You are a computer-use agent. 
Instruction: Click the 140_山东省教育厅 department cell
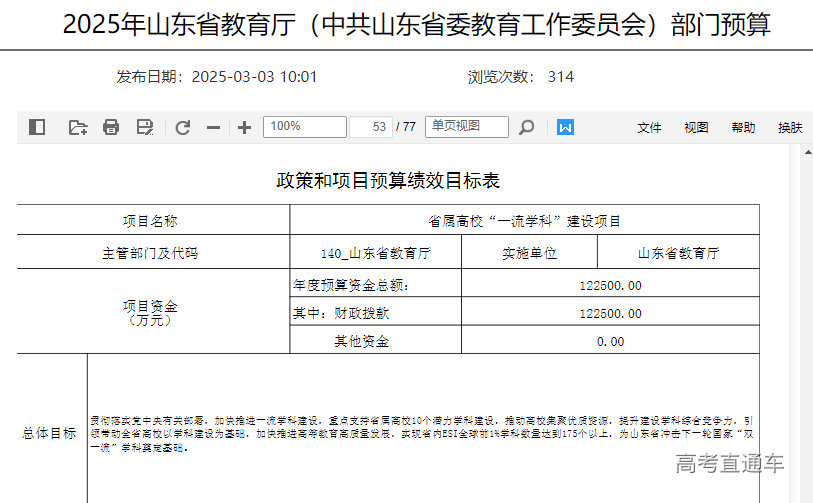375,253
